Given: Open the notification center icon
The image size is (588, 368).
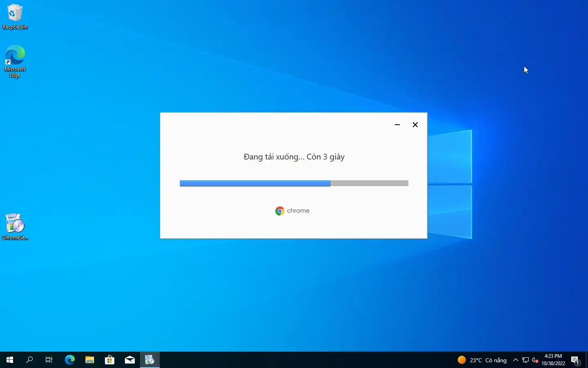Looking at the screenshot, I should [x=576, y=360].
